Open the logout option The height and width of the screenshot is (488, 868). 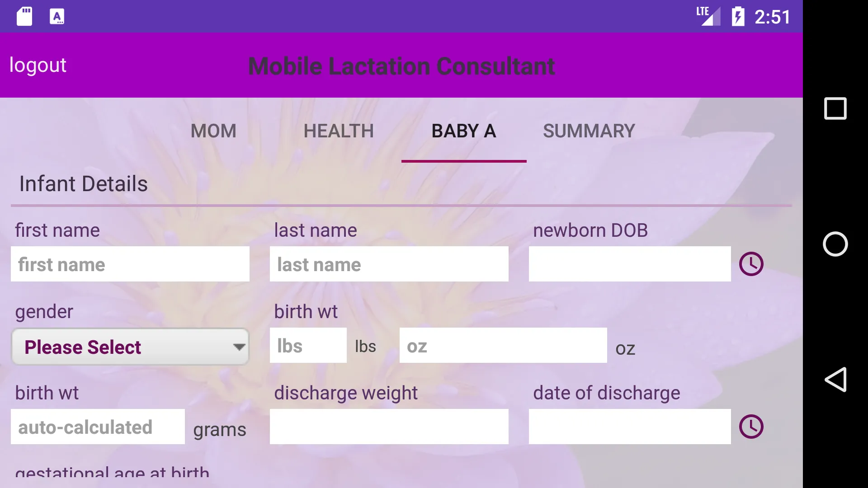click(x=38, y=65)
